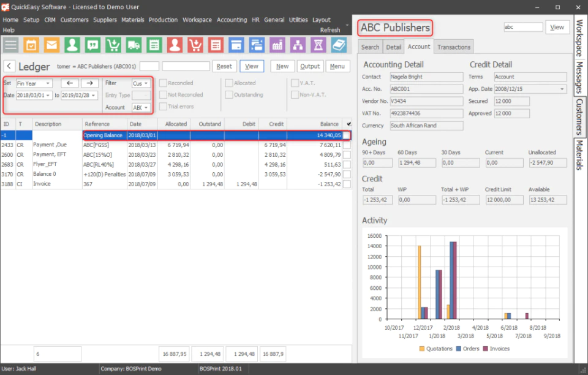This screenshot has height=375, width=588.
Task: Open the gray hamburger menu icon
Action: tap(11, 45)
